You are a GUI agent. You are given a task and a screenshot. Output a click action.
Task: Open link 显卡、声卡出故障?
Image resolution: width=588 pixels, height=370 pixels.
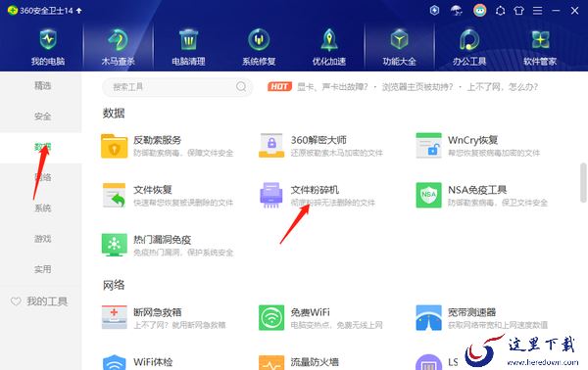coord(332,87)
